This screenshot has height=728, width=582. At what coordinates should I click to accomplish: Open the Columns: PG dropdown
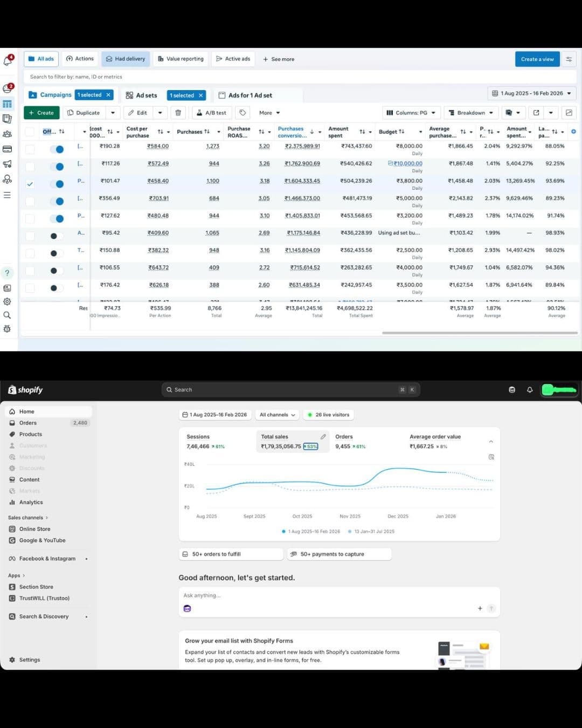(411, 113)
